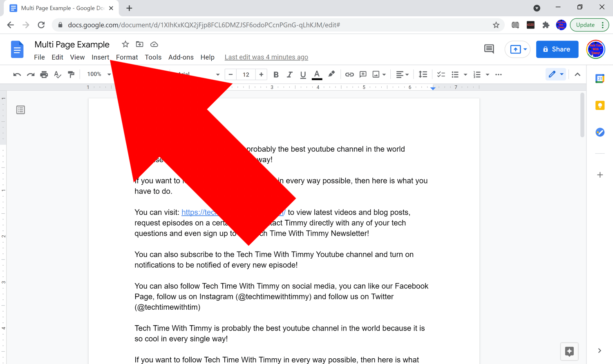Expand the insert image dropdown arrow
Image resolution: width=613 pixels, height=364 pixels.
click(384, 74)
